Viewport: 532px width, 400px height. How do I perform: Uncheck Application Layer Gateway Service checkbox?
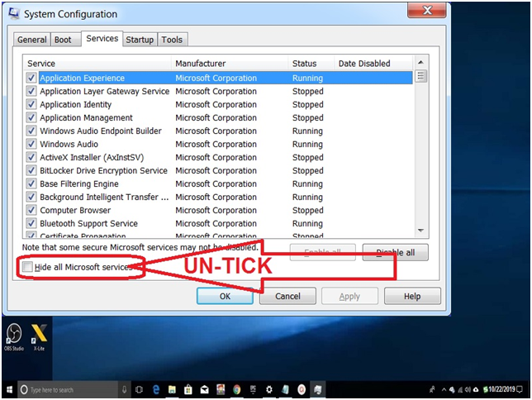tap(31, 91)
